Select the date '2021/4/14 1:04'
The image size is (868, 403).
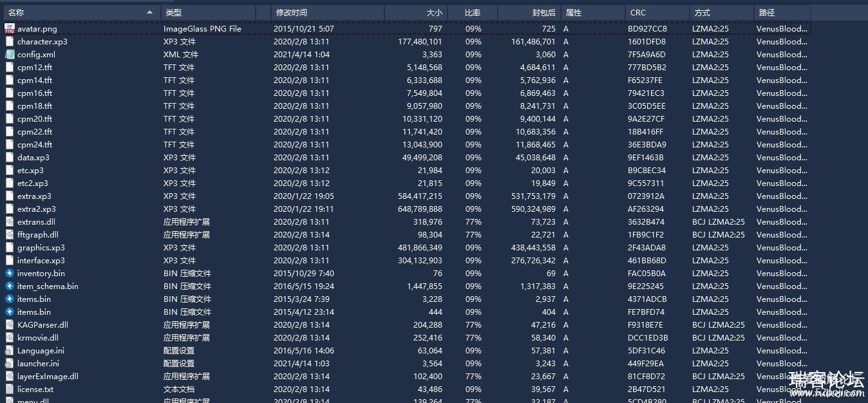tap(302, 54)
